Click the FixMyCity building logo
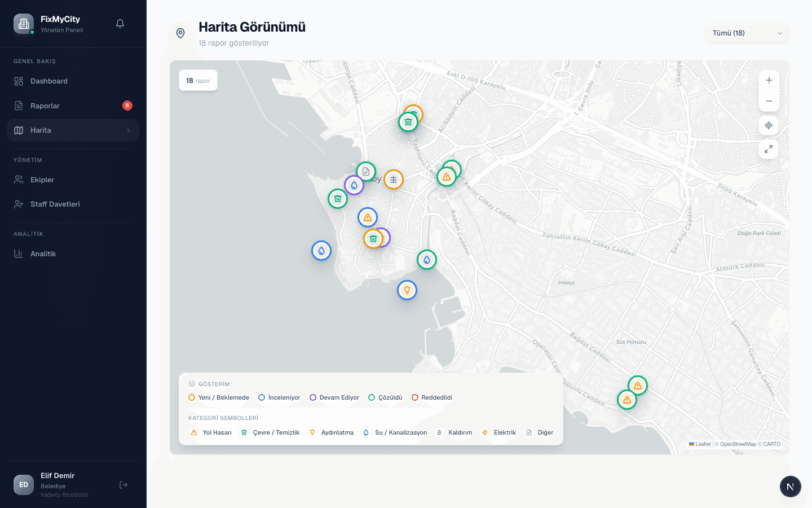The height and width of the screenshot is (508, 812). click(24, 24)
